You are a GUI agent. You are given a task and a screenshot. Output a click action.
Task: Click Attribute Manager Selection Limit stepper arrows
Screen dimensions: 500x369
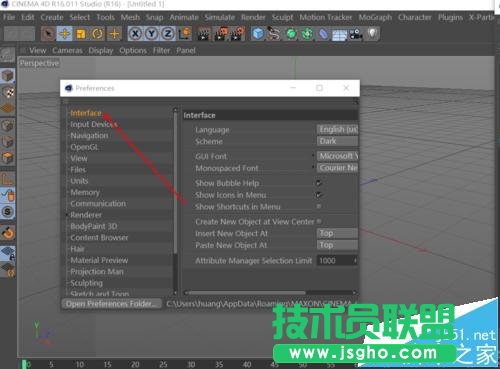(355, 260)
